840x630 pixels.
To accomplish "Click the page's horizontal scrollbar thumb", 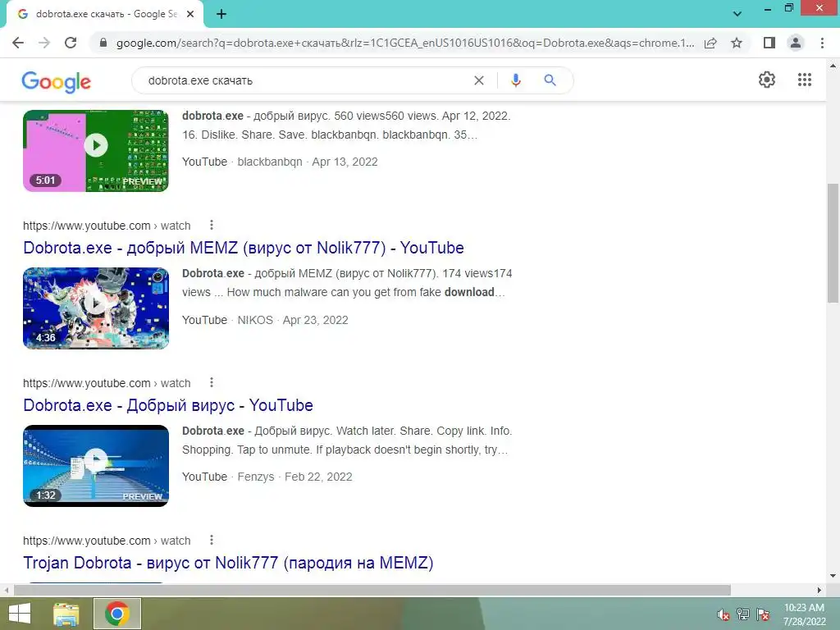I will pyautogui.click(x=372, y=590).
